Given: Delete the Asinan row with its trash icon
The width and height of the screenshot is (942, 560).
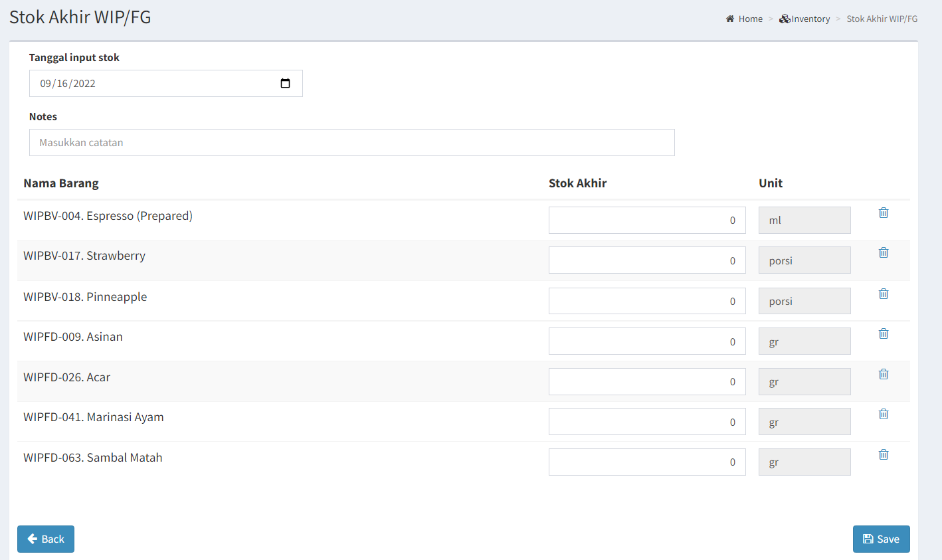Looking at the screenshot, I should pyautogui.click(x=884, y=333).
